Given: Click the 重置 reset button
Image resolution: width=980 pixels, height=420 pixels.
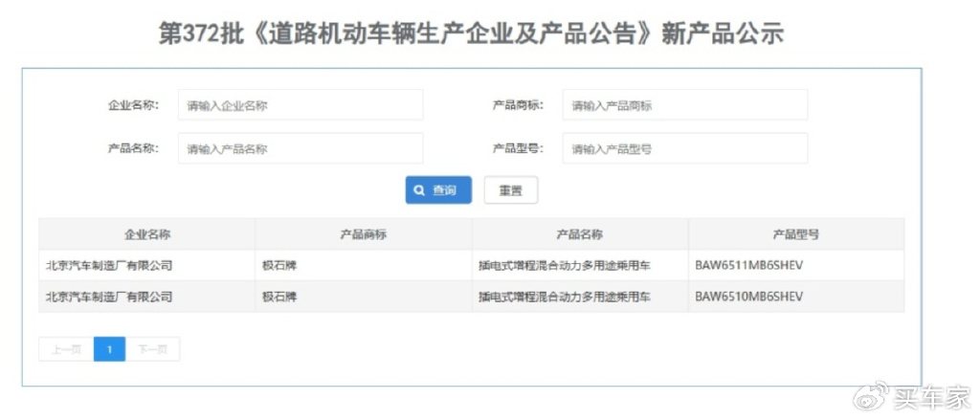Looking at the screenshot, I should click(x=511, y=190).
